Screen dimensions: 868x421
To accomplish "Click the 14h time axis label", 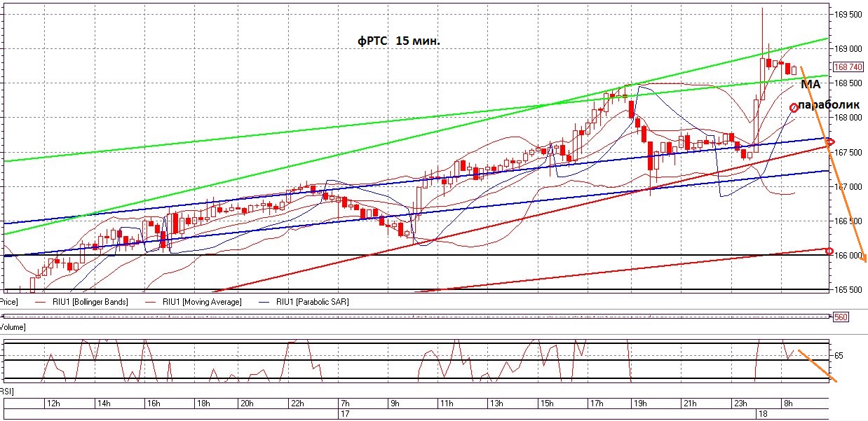I will pos(103,403).
